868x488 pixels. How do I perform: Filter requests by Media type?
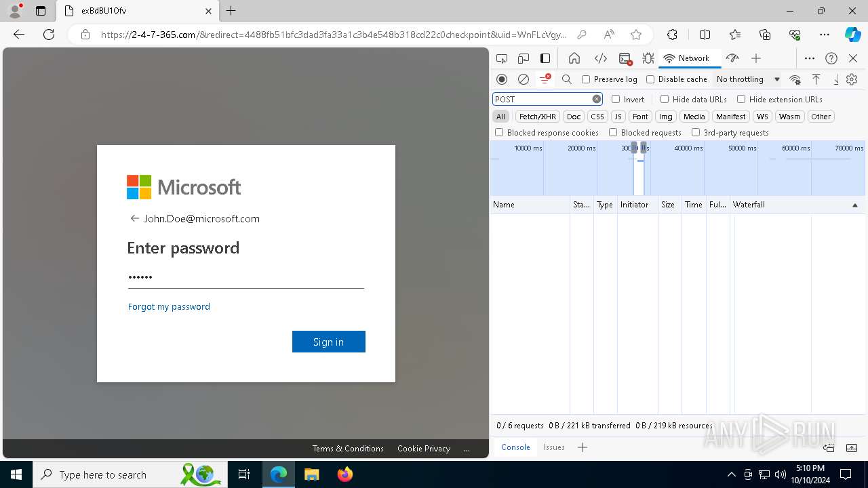[x=694, y=117]
